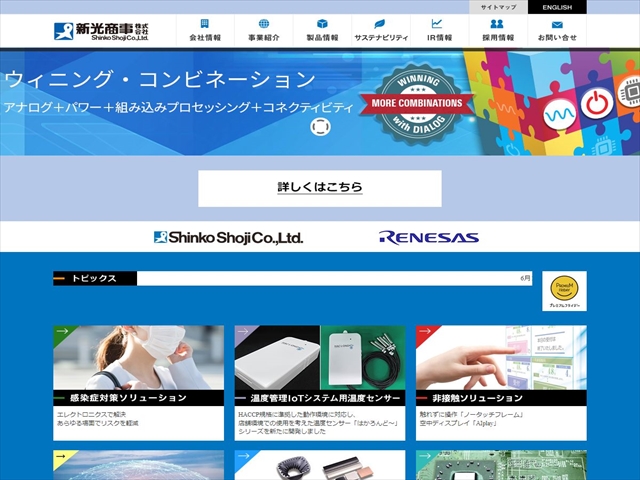The width and height of the screenshot is (640, 480).
Task: Click the Shinko Shoji Co.,Ltd. logo below the banner
Action: 229,237
